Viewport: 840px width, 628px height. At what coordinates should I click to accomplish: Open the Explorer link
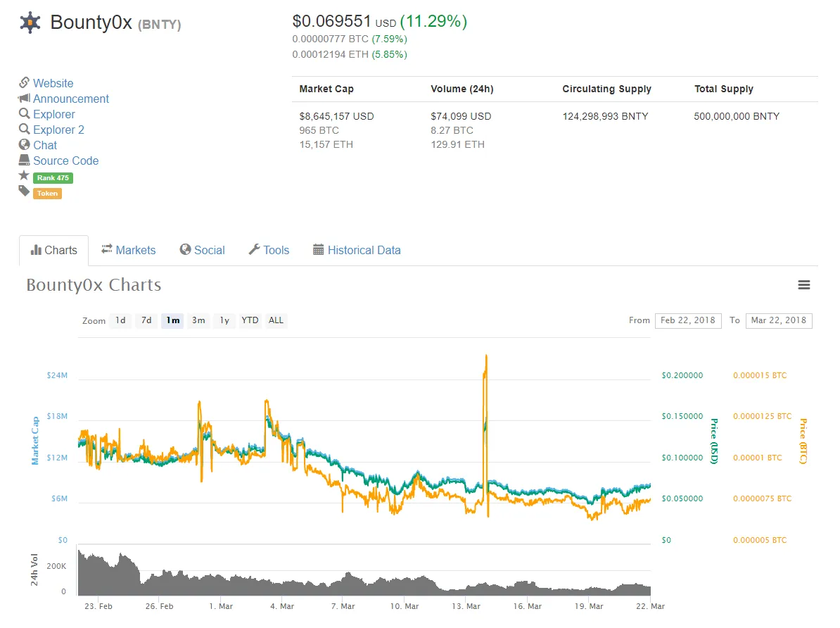click(x=54, y=114)
